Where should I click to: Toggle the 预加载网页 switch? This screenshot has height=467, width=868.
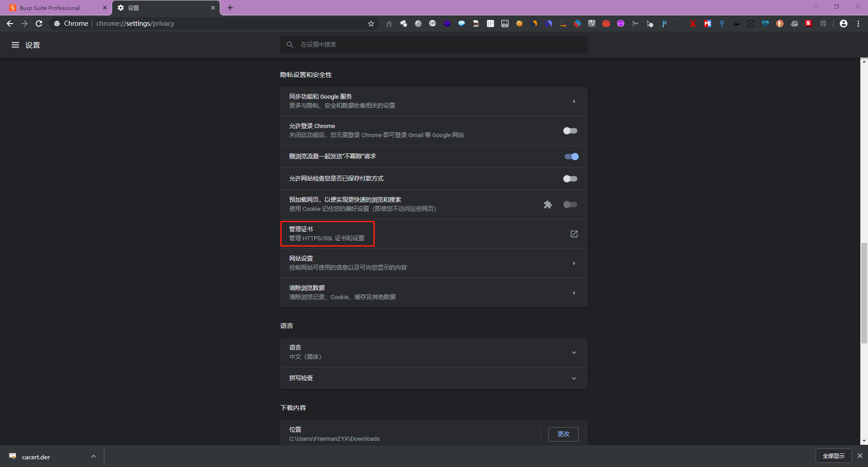coord(571,205)
